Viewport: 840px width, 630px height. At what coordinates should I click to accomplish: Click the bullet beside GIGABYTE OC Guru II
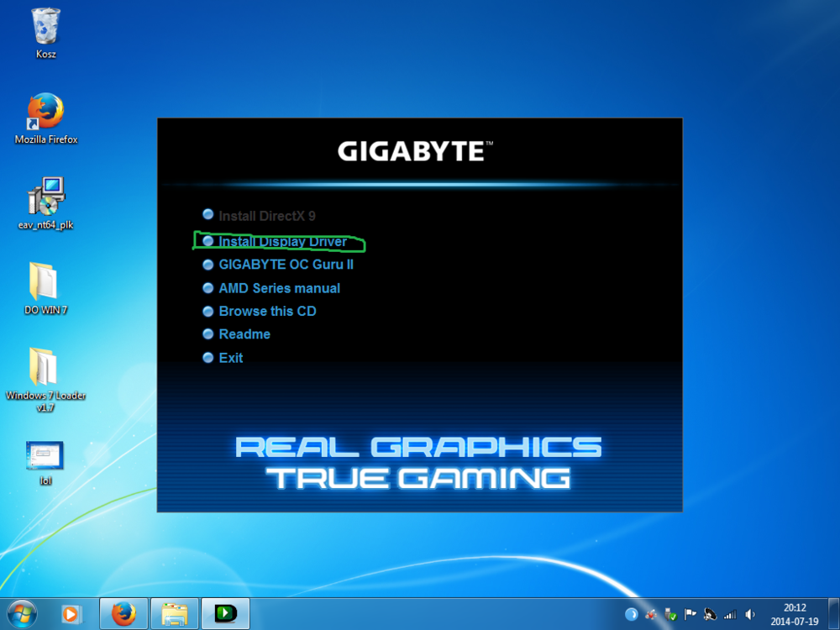207,264
